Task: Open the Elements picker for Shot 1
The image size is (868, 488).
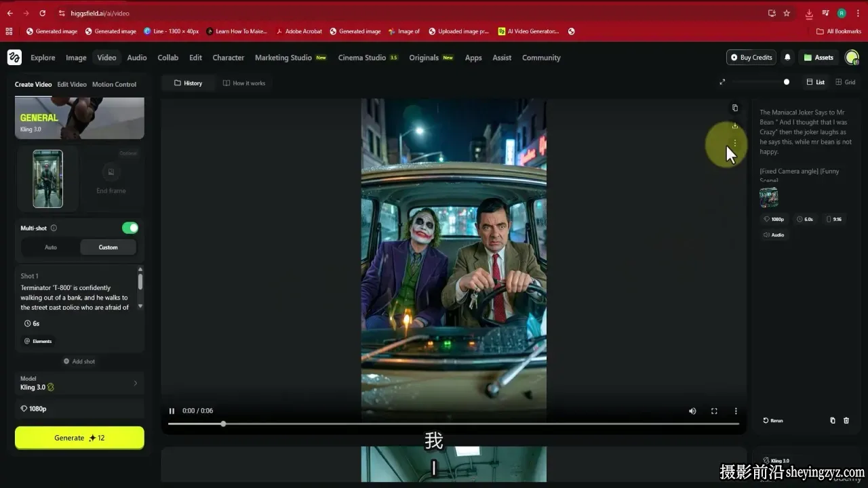Action: click(38, 341)
